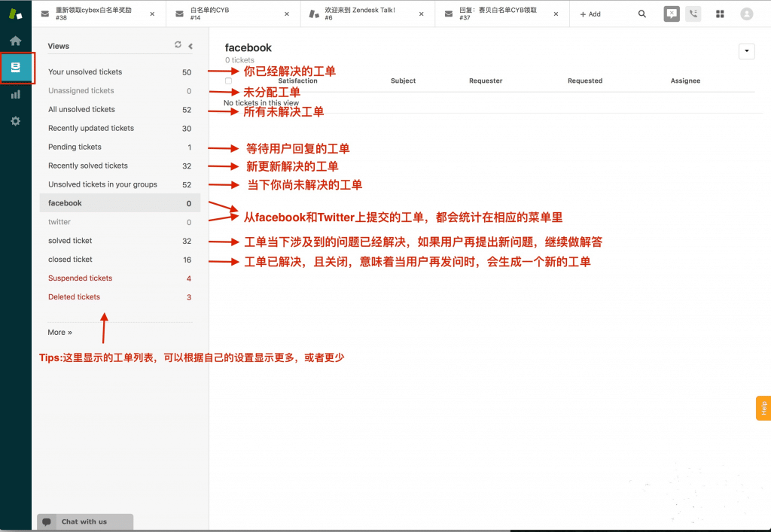Open Unsolved tickets in your groups view
Image resolution: width=771 pixels, height=532 pixels.
(x=120, y=184)
